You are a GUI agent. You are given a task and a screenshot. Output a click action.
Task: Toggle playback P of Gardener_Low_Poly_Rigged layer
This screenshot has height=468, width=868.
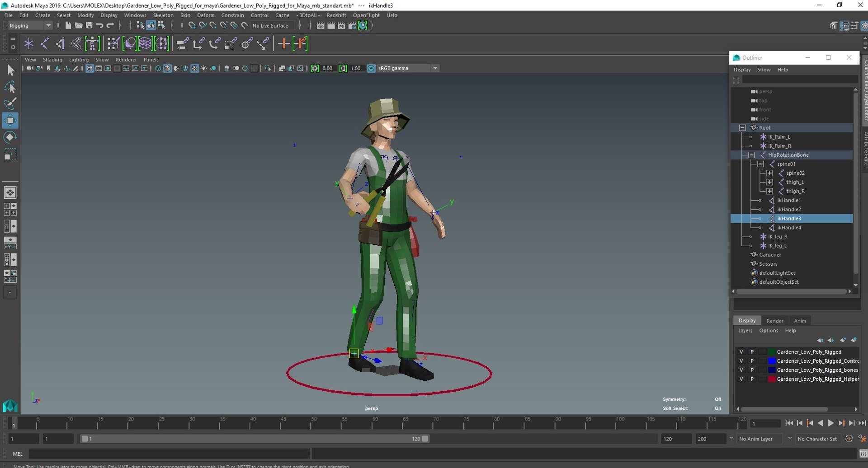pyautogui.click(x=752, y=352)
